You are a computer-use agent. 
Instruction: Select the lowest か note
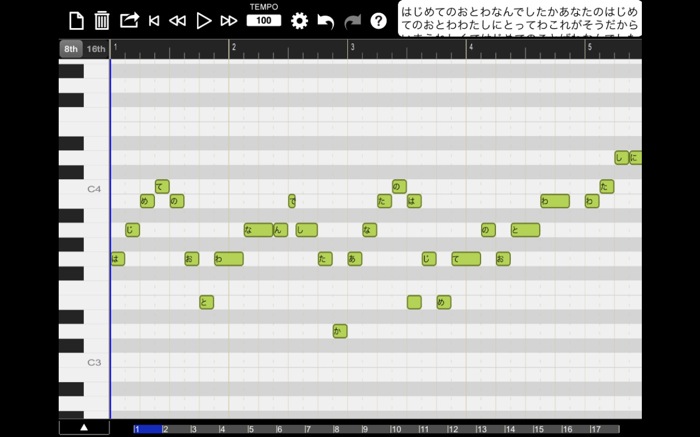(x=340, y=331)
